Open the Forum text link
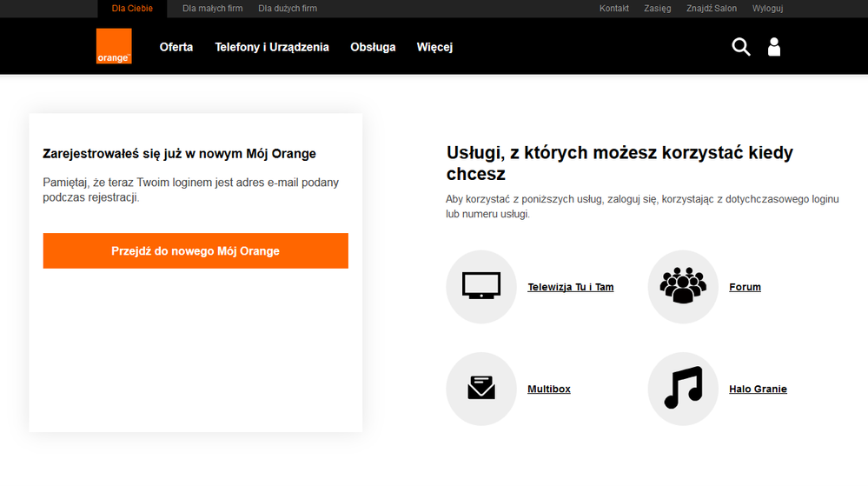 [x=745, y=287]
